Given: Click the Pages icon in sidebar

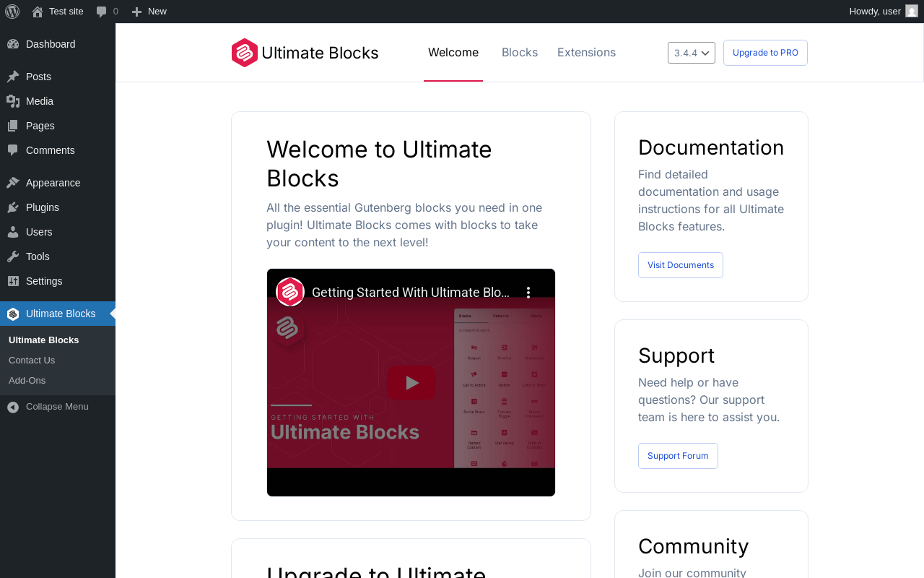Looking at the screenshot, I should click(13, 126).
